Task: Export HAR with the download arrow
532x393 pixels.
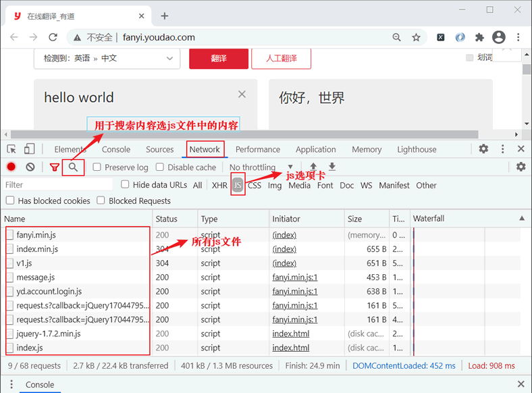Action: click(x=332, y=167)
